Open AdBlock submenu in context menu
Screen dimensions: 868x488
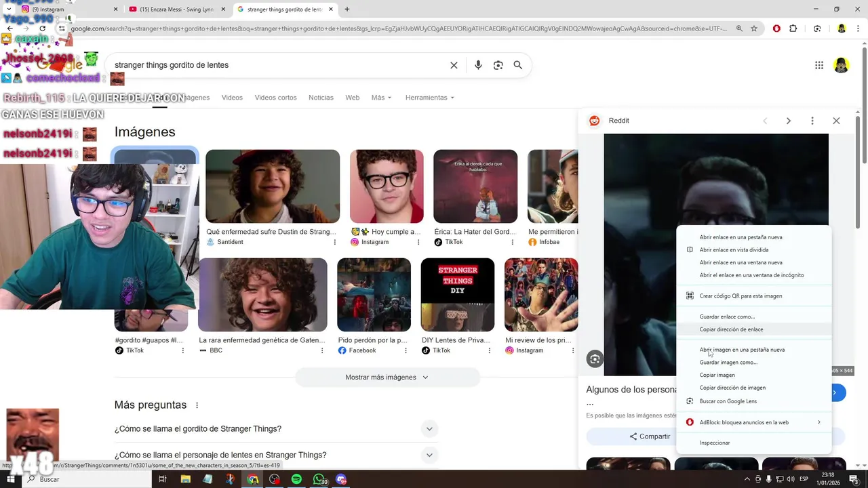(753, 422)
